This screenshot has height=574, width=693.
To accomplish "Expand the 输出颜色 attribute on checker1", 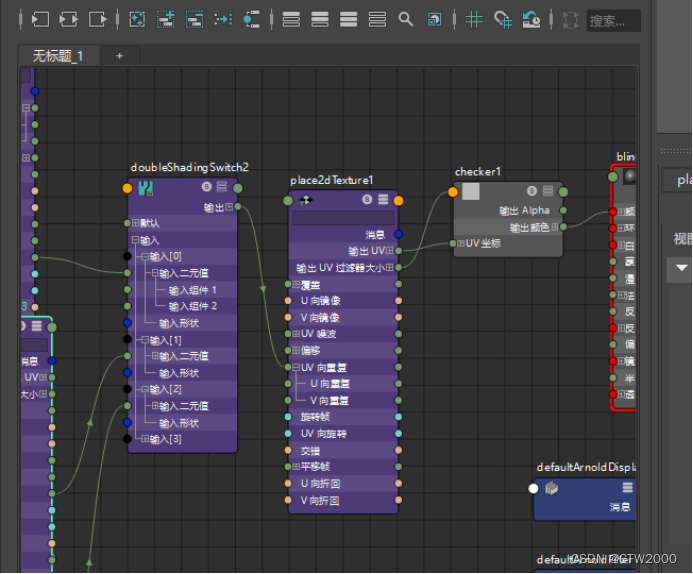I will (x=555, y=227).
